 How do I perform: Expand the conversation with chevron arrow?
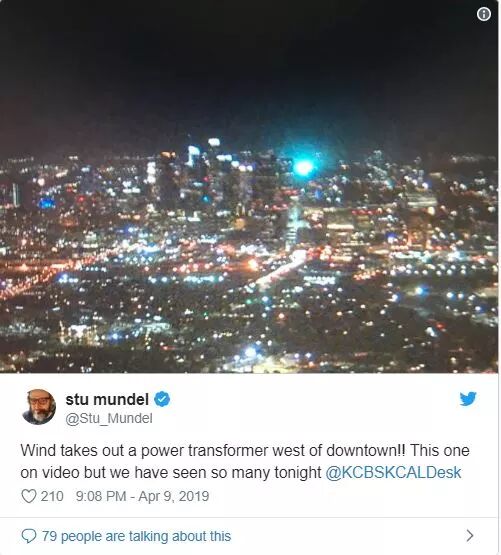(470, 536)
